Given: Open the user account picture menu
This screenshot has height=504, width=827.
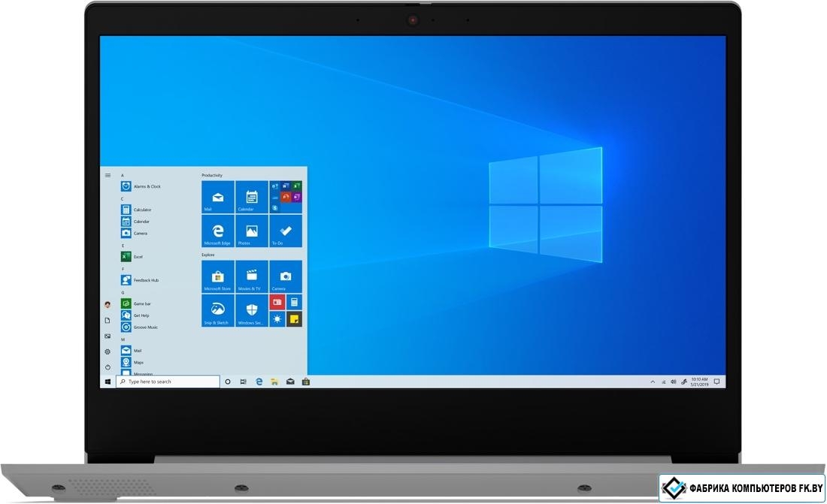Looking at the screenshot, I should click(x=108, y=304).
